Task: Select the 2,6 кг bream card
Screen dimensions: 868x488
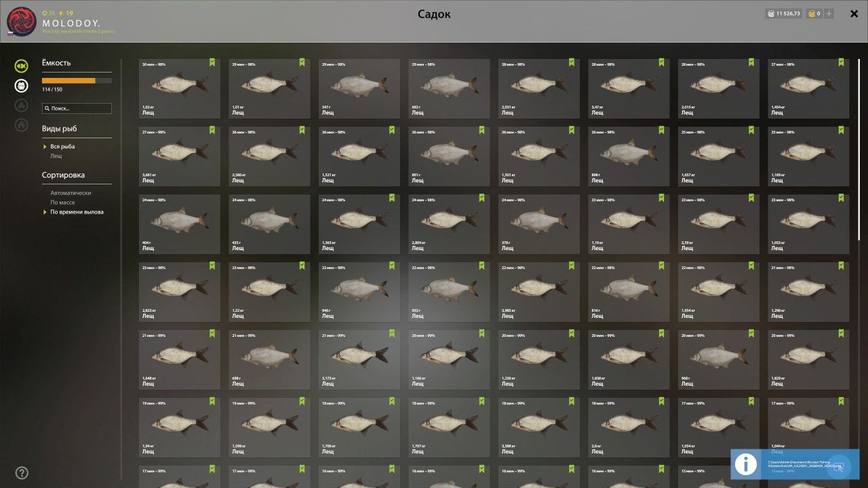Action: click(x=629, y=428)
